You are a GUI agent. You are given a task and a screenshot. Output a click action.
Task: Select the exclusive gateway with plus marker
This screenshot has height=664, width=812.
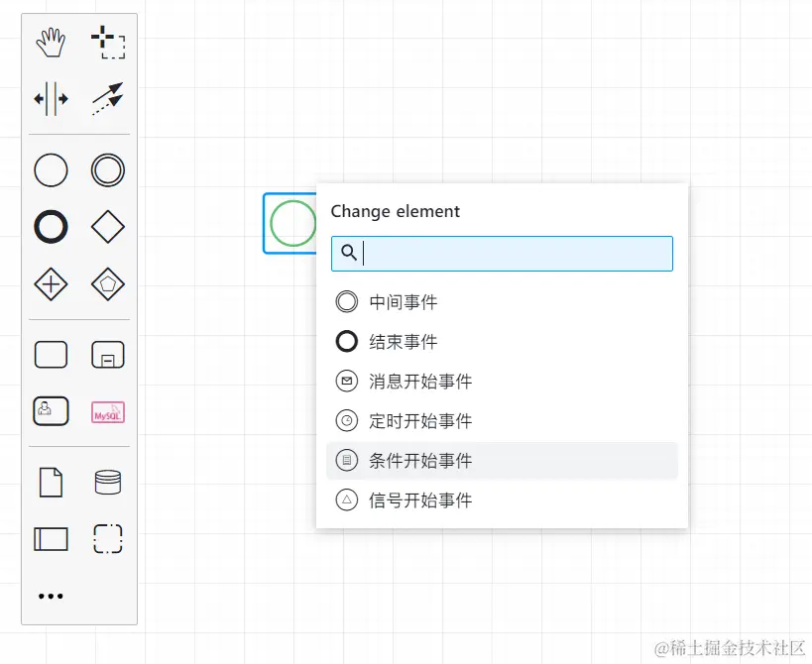point(51,284)
